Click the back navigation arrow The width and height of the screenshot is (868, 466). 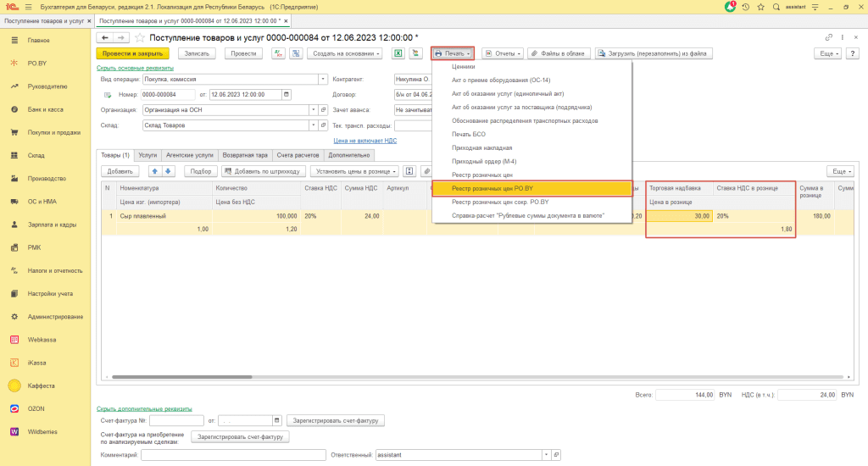click(104, 37)
